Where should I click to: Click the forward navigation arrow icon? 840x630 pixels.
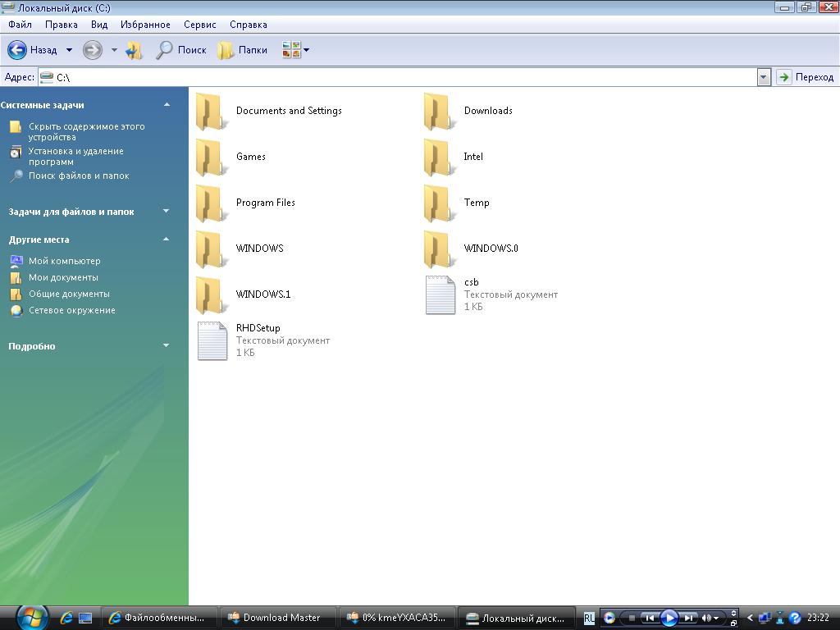(92, 50)
